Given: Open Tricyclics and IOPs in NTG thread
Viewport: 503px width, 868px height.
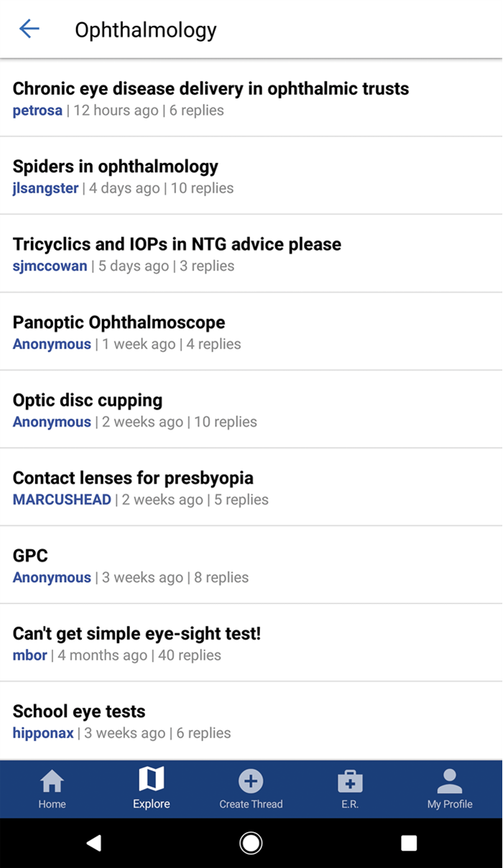Looking at the screenshot, I should pyautogui.click(x=177, y=244).
